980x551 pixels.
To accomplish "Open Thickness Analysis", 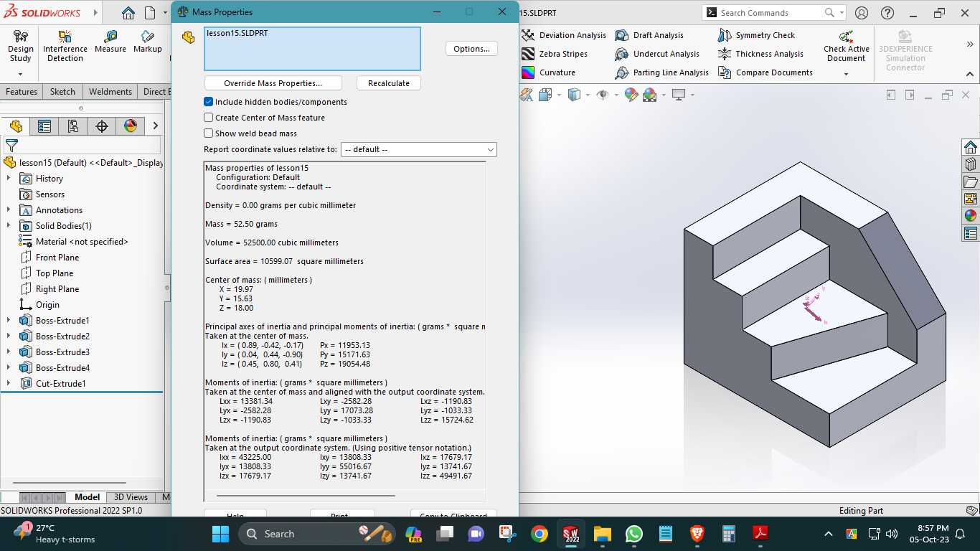I will (x=760, y=54).
